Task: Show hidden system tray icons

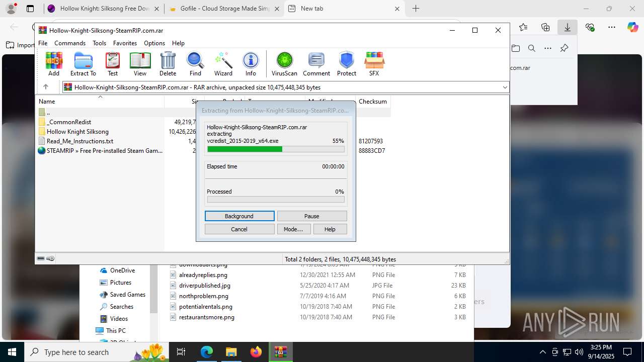Action: coord(542,352)
